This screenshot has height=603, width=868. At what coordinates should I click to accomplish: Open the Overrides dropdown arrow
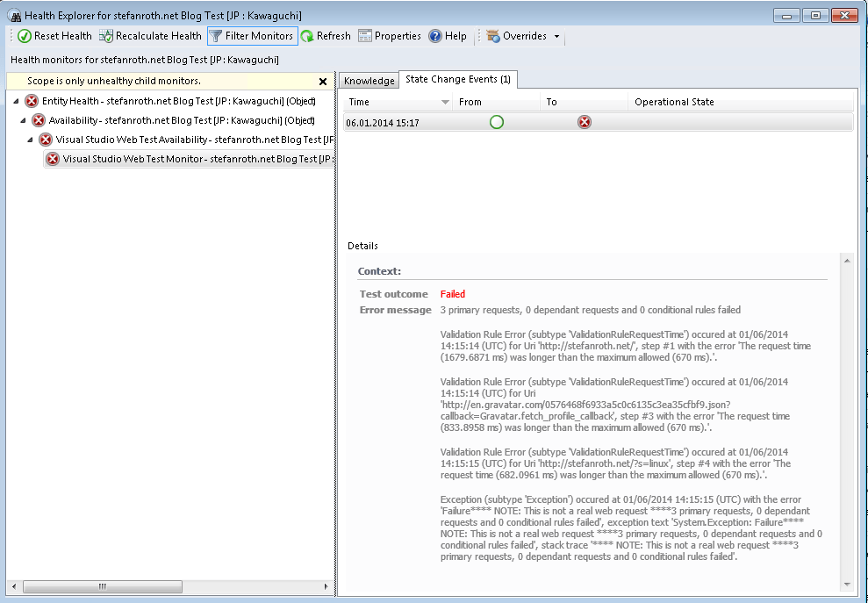point(557,37)
